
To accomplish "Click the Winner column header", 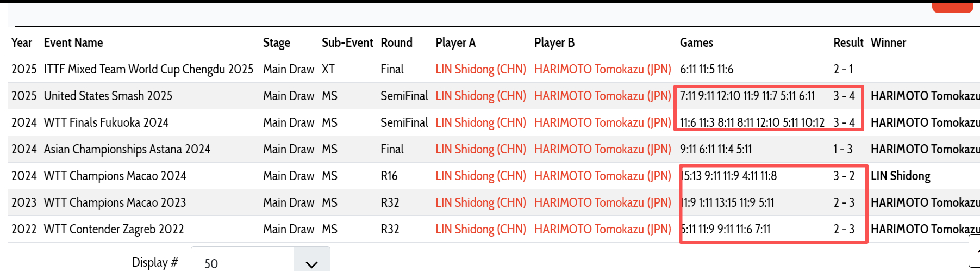I will 888,42.
